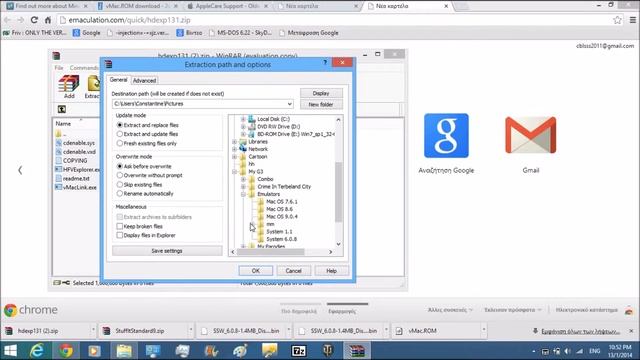Click the Save settings button
Image resolution: width=640 pixels, height=360 pixels.
click(x=167, y=251)
